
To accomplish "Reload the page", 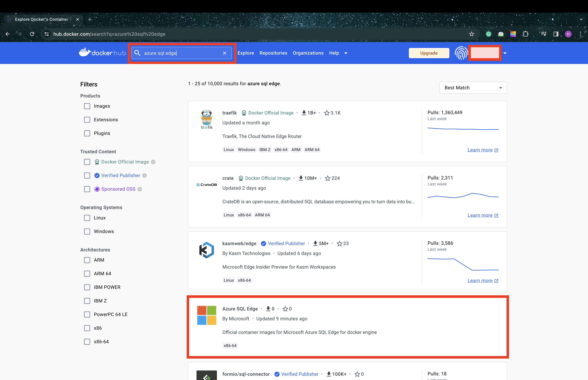I will pyautogui.click(x=32, y=34).
